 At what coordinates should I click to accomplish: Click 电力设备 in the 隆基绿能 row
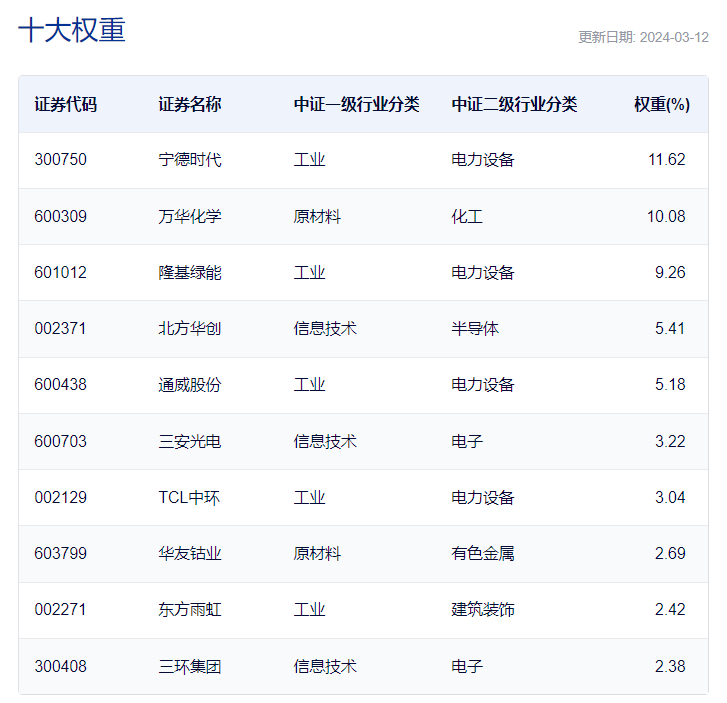coord(483,272)
